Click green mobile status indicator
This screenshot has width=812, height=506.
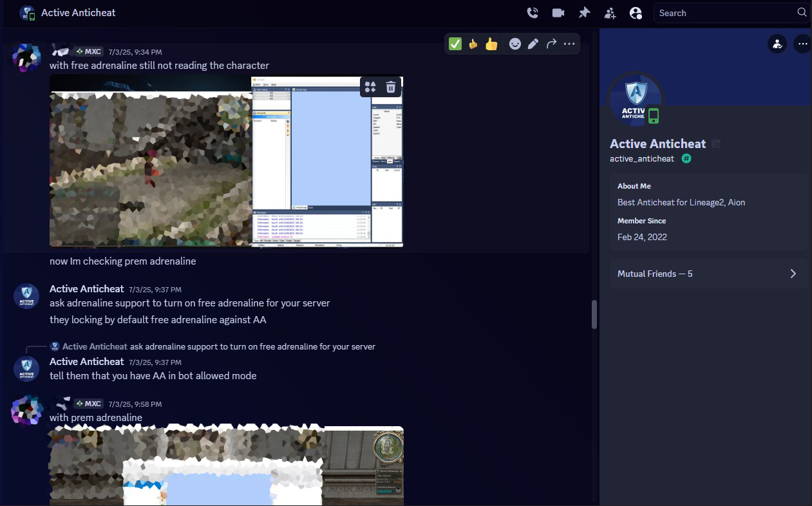pos(654,116)
